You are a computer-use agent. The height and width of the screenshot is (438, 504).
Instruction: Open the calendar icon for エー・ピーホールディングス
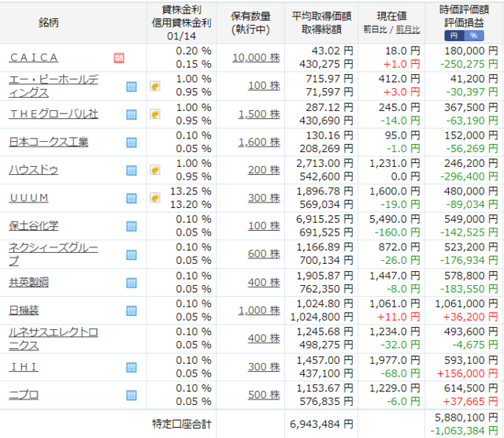click(x=132, y=86)
